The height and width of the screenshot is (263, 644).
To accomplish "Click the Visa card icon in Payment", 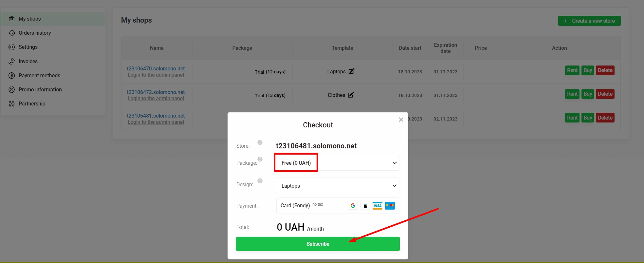I will pos(377,206).
